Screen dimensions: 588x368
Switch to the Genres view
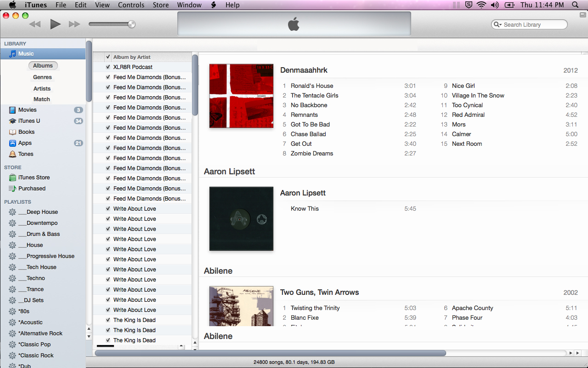tap(42, 77)
